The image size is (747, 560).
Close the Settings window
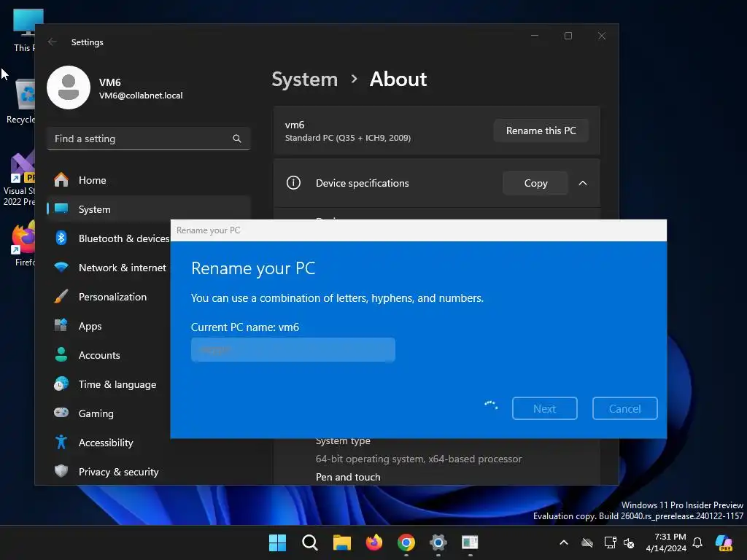click(602, 36)
